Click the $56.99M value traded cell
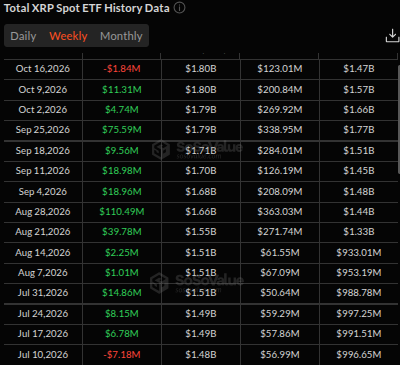The width and height of the screenshot is (400, 365). click(280, 355)
